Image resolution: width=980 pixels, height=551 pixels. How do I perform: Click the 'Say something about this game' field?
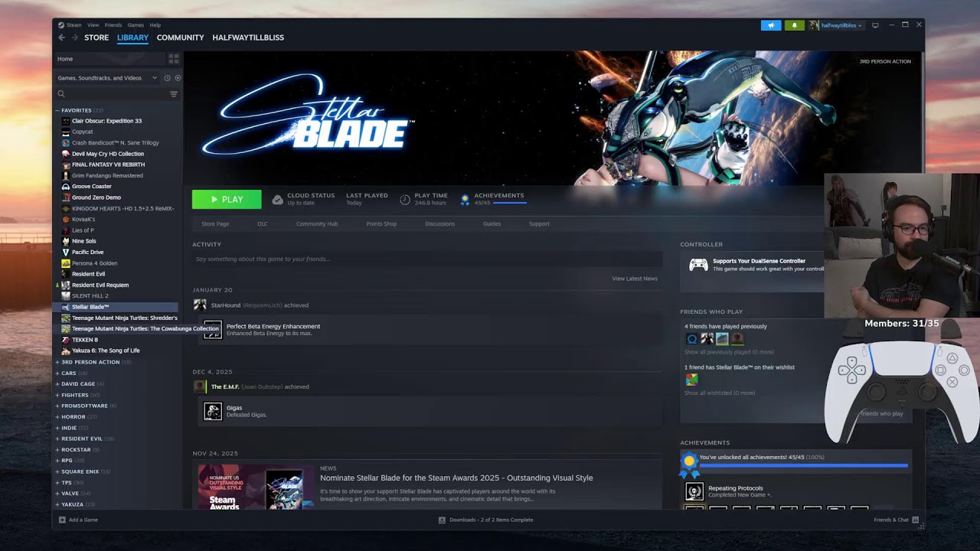click(x=427, y=259)
